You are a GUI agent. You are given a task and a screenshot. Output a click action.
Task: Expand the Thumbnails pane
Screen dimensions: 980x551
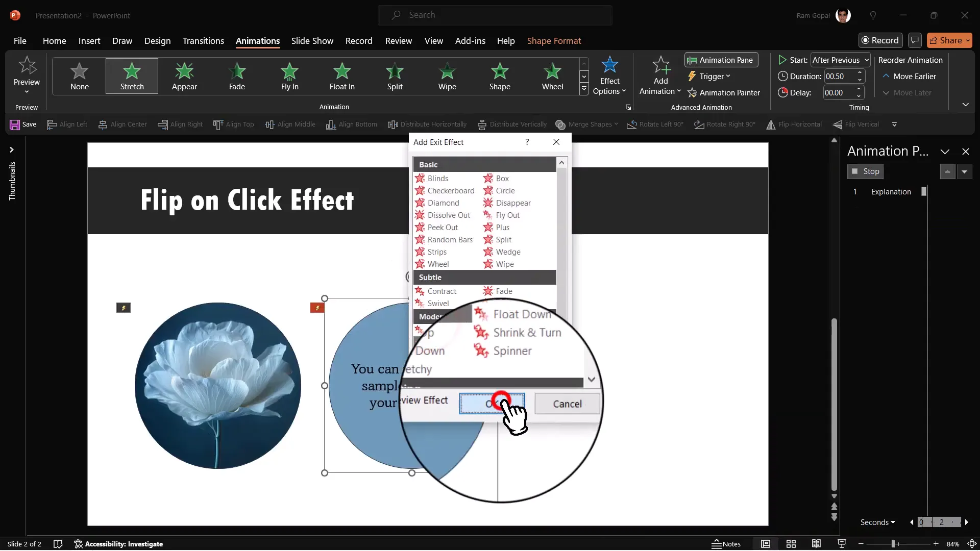tap(11, 150)
